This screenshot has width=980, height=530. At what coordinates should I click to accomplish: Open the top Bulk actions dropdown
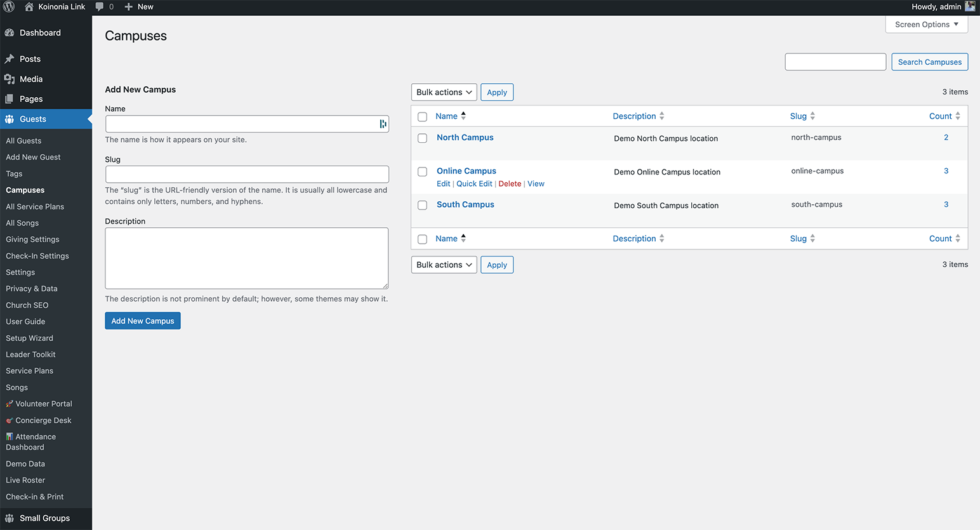444,93
